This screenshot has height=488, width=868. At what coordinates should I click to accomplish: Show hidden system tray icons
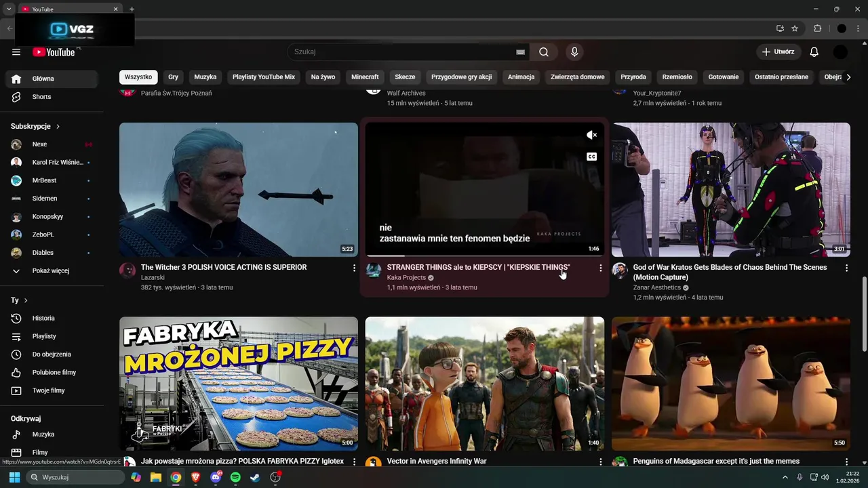click(786, 477)
